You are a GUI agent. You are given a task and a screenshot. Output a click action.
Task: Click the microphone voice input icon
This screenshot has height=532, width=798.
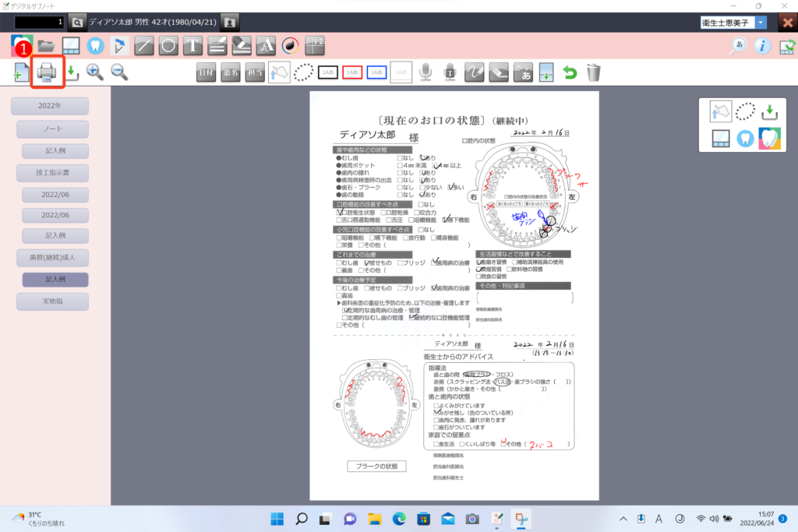[425, 72]
